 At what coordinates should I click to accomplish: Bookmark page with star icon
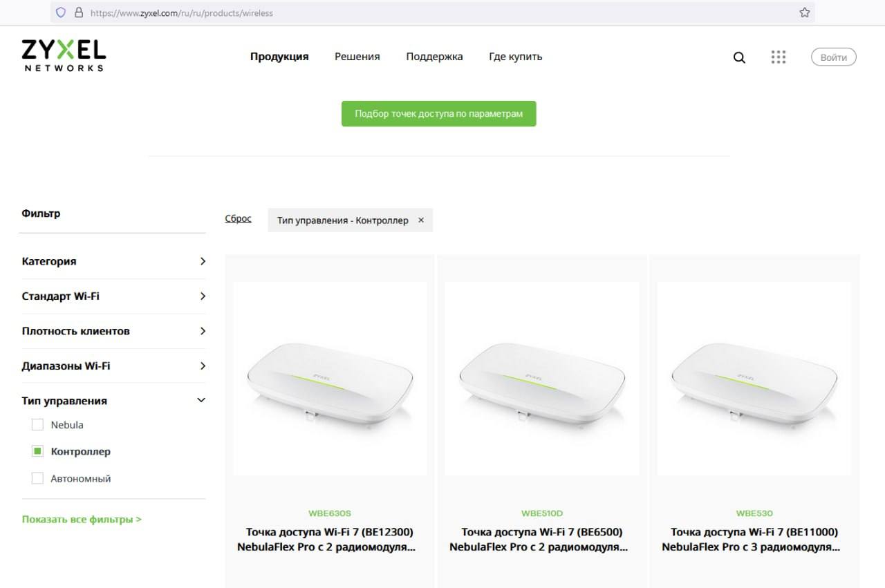(x=805, y=12)
